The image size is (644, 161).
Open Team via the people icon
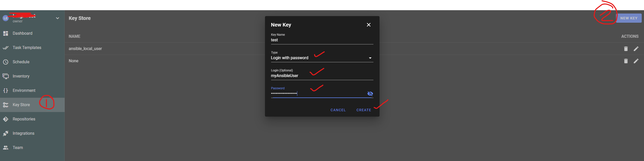(x=5, y=147)
